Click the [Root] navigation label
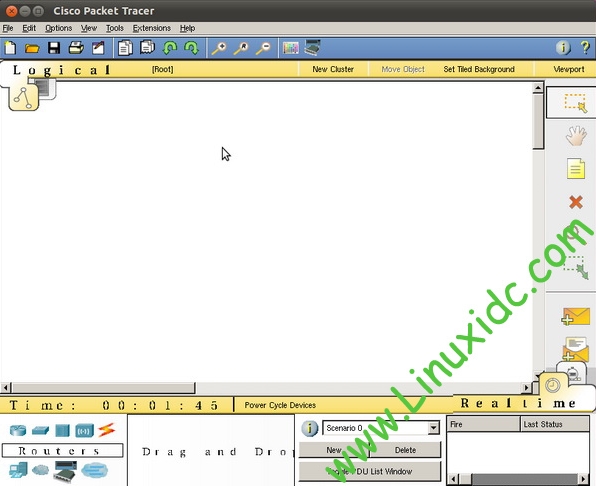This screenshot has width=596, height=486. tap(162, 69)
